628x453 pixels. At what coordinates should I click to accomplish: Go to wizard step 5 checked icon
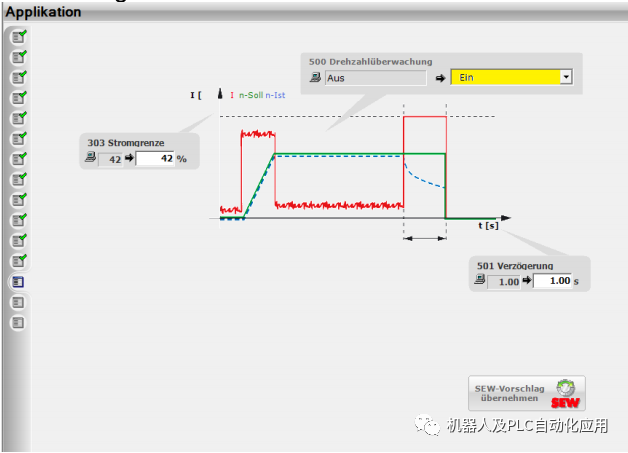[x=18, y=119]
